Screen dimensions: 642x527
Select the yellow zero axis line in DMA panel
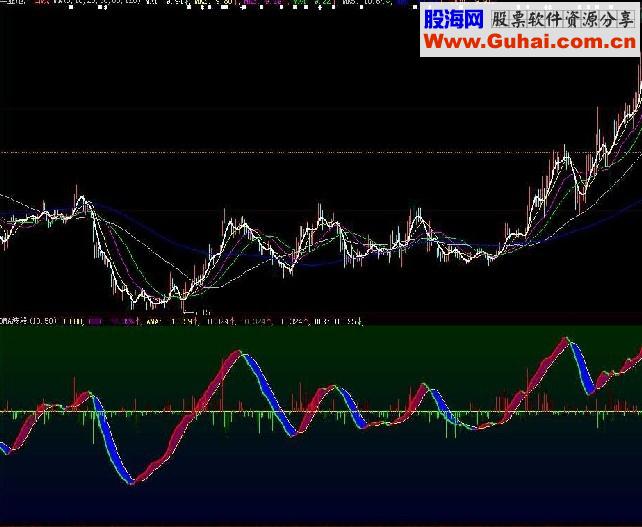pos(321,412)
